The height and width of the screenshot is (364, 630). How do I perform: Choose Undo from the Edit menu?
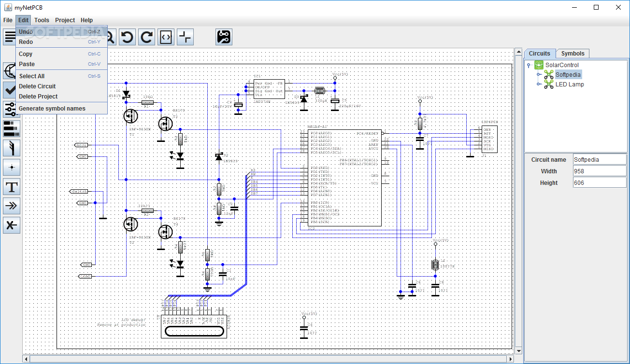61,32
